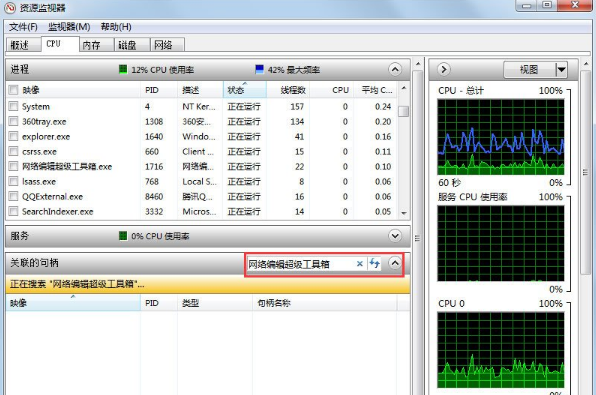This screenshot has height=395, width=596.
Task: Click PID value 3332
Action: [154, 211]
